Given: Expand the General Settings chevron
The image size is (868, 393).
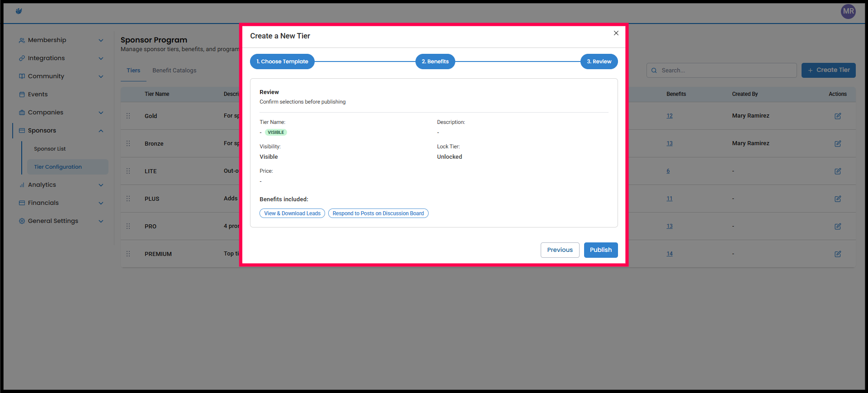Looking at the screenshot, I should click(x=101, y=221).
